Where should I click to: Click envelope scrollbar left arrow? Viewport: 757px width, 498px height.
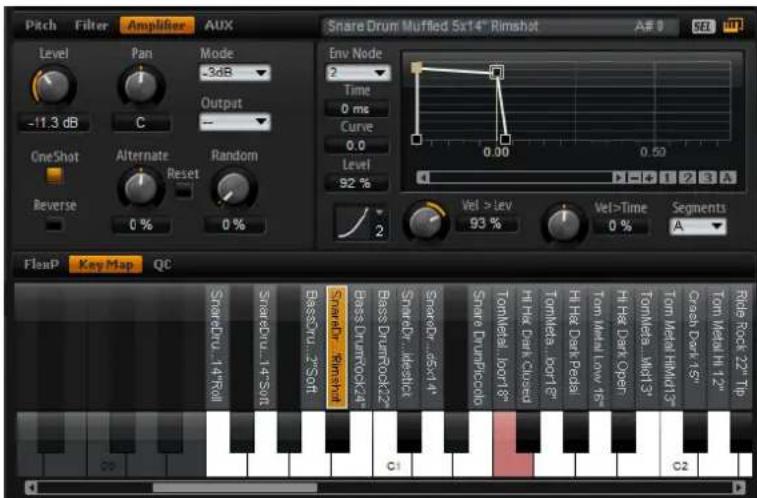tap(423, 178)
